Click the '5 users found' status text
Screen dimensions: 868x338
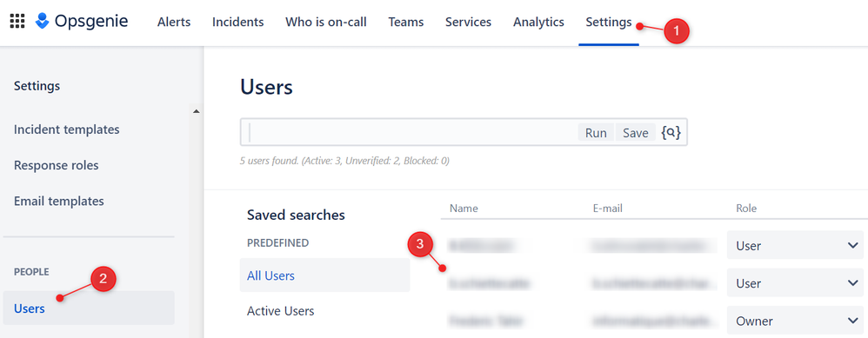(344, 162)
